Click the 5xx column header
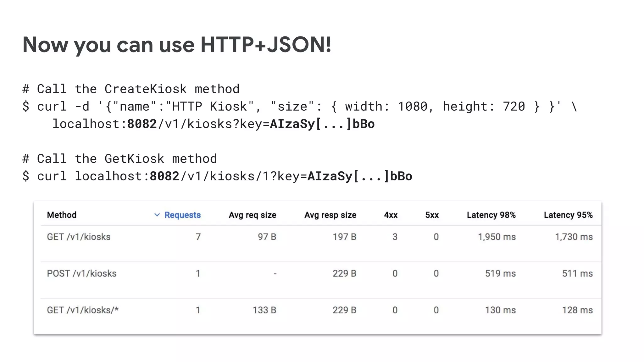 [x=432, y=215]
